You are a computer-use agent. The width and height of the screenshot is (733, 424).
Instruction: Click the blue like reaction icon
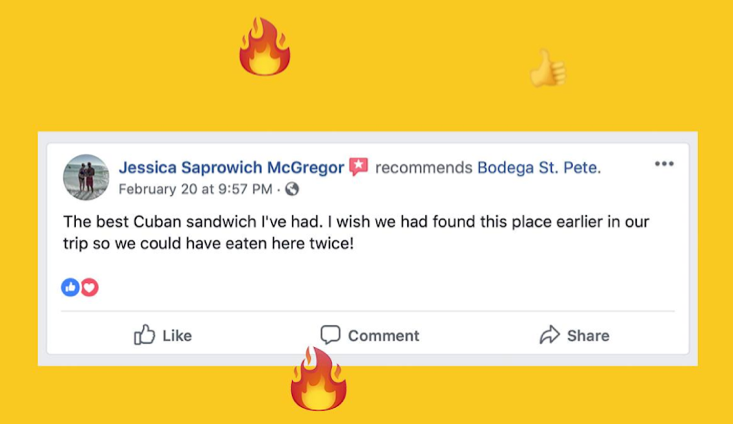pos(70,288)
